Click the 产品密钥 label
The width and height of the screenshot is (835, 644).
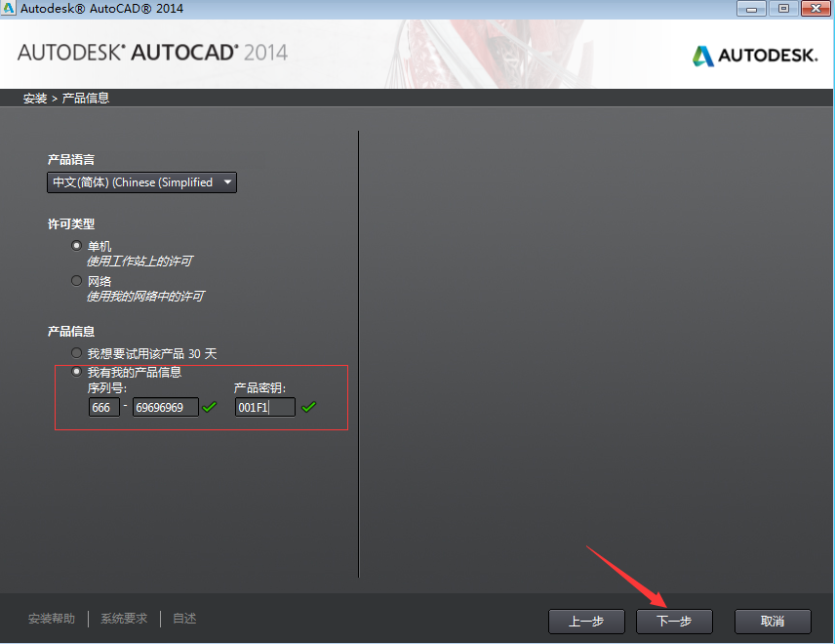point(259,387)
